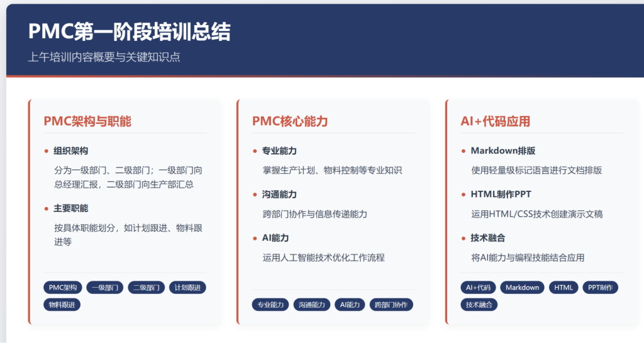Click the 沟通能力 tag pill
Image resolution: width=644 pixels, height=343 pixels.
[x=312, y=305]
